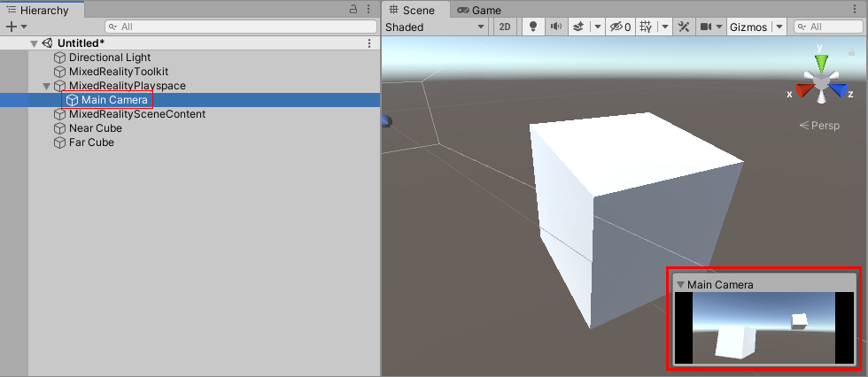Click the Main Camera preview thumbnail
This screenshot has height=377, width=868.
[763, 327]
